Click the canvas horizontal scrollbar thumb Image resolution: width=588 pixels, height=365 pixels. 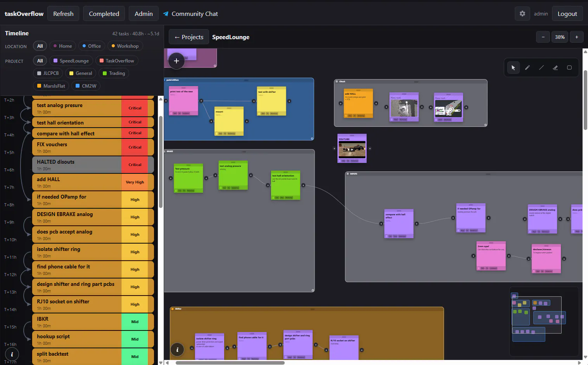[230, 363]
